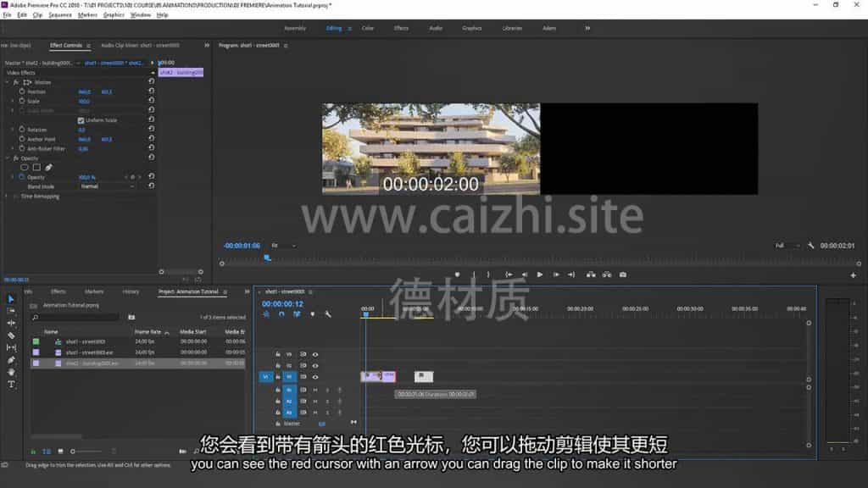The width and height of the screenshot is (868, 488).
Task: Expand the Scale property twirl
Action: point(13,102)
